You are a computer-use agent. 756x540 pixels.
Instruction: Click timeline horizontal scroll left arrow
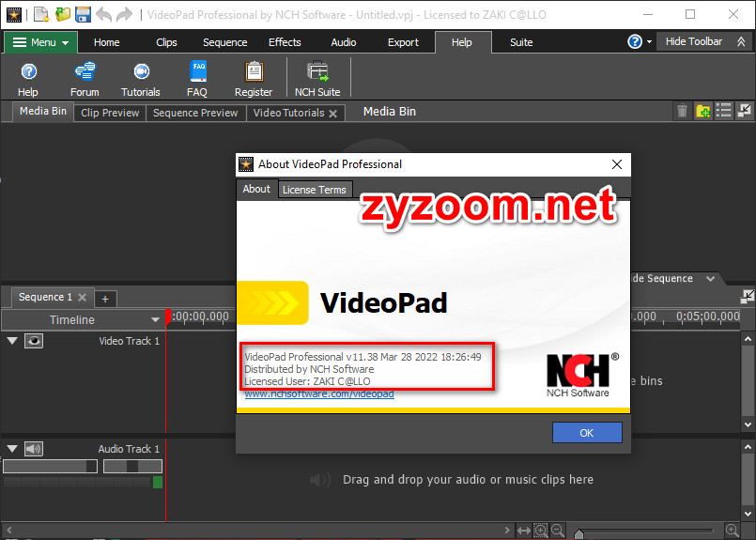(x=8, y=531)
